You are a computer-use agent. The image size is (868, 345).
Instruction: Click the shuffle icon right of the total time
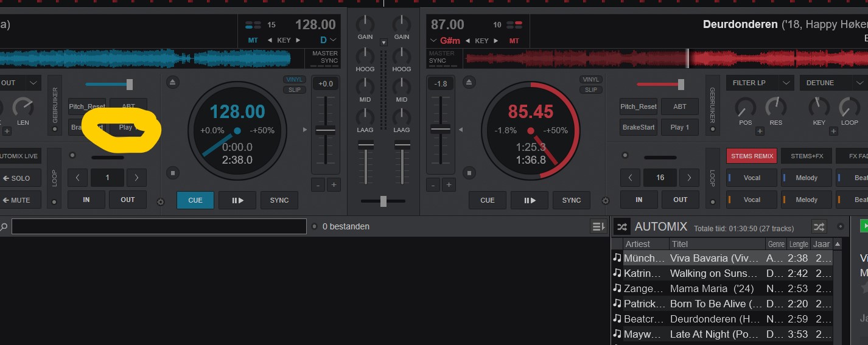819,227
